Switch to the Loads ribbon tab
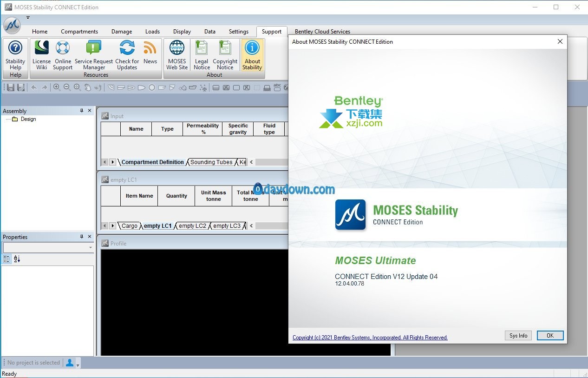This screenshot has height=378, width=588. pos(152,32)
